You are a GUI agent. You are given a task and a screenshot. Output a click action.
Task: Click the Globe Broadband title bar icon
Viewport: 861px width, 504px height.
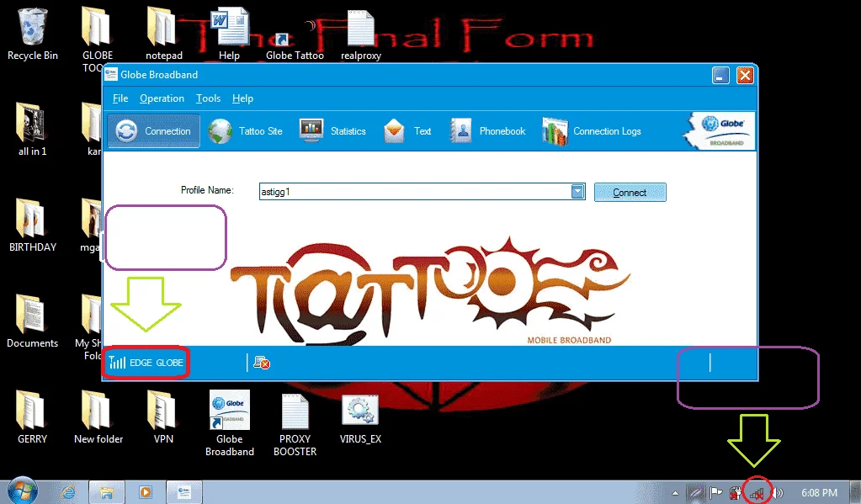(x=111, y=74)
